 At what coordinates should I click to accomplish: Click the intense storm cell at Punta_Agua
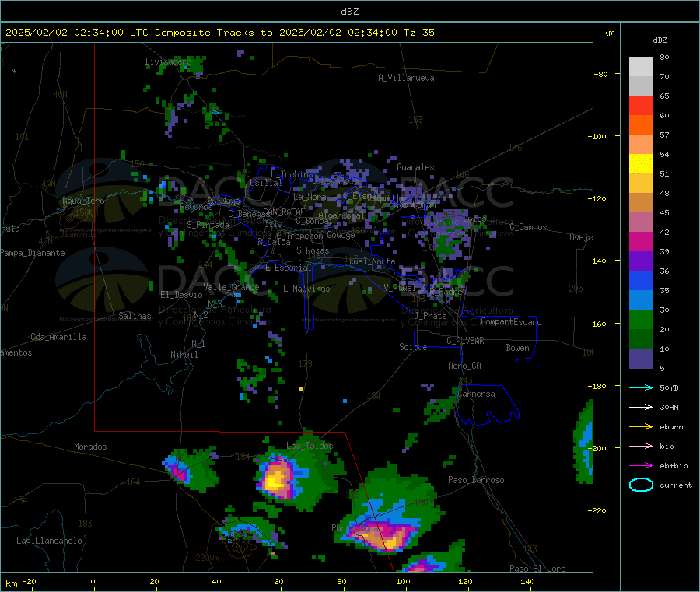[x=383, y=537]
